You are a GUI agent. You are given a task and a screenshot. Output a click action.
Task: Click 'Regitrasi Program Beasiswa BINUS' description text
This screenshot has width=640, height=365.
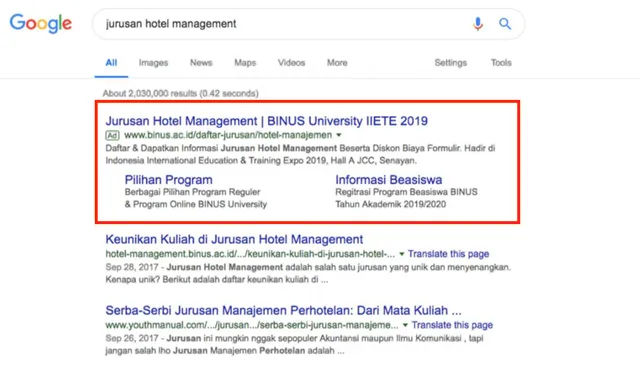406,192
